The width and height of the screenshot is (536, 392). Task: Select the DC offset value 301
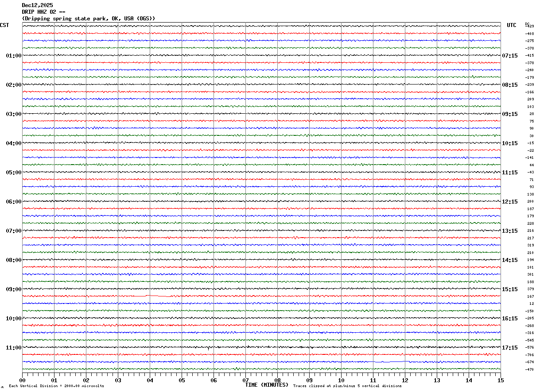[530, 274]
